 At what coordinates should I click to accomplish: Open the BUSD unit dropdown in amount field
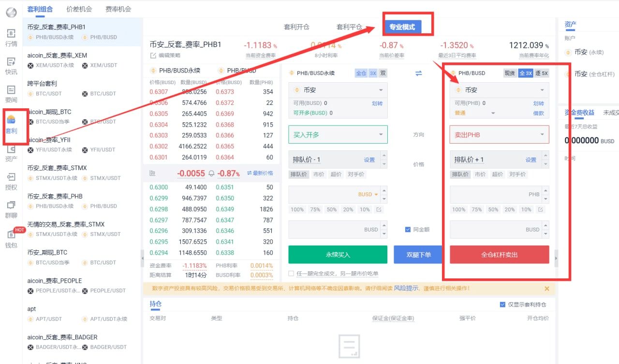click(x=368, y=194)
